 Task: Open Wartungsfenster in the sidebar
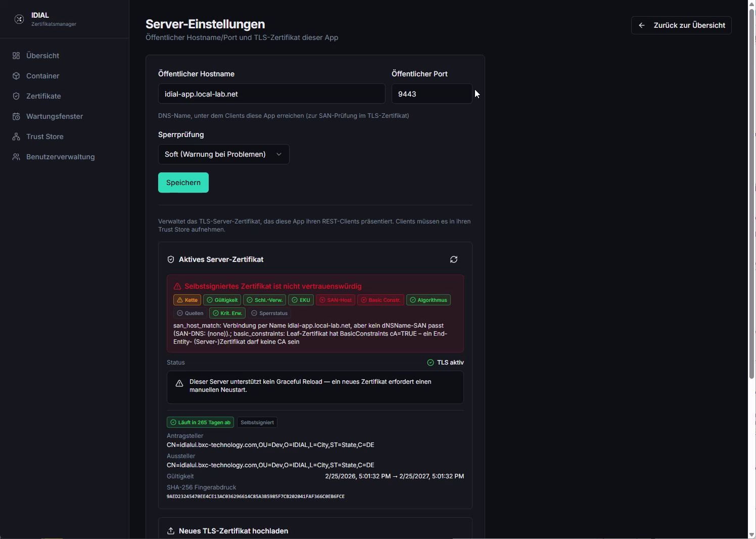[65, 116]
